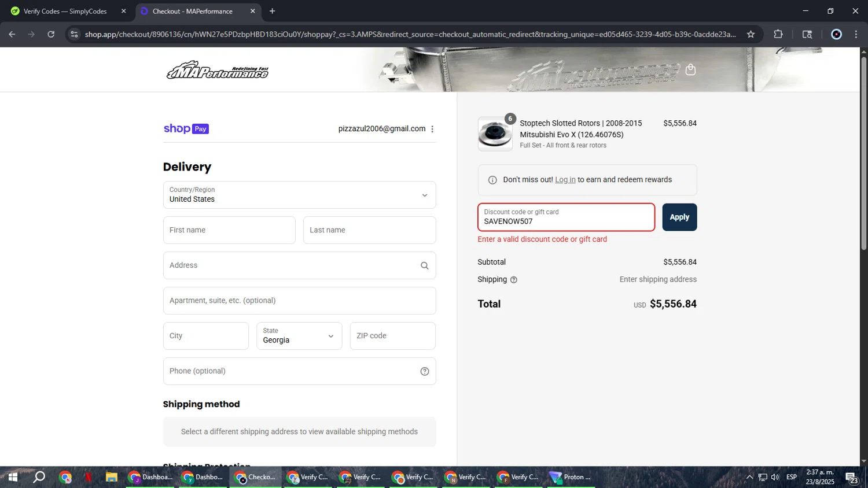868x488 pixels.
Task: Open the three-dot menu beside the email
Action: (x=432, y=129)
